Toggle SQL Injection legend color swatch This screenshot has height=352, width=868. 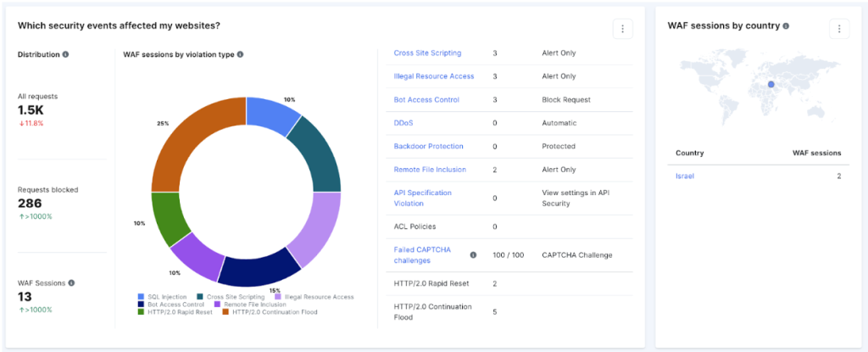click(141, 297)
